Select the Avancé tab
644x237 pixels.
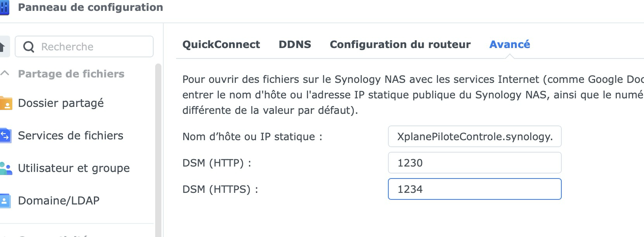tap(509, 45)
